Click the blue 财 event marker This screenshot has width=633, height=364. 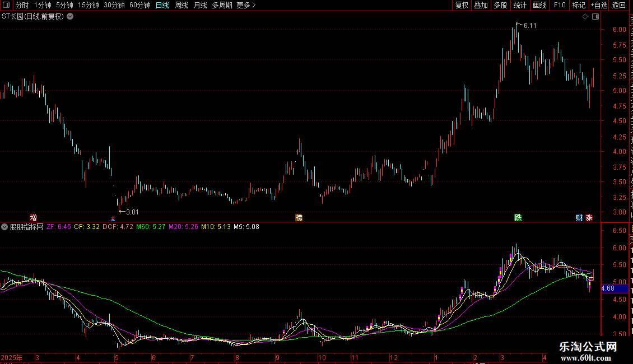click(x=579, y=217)
